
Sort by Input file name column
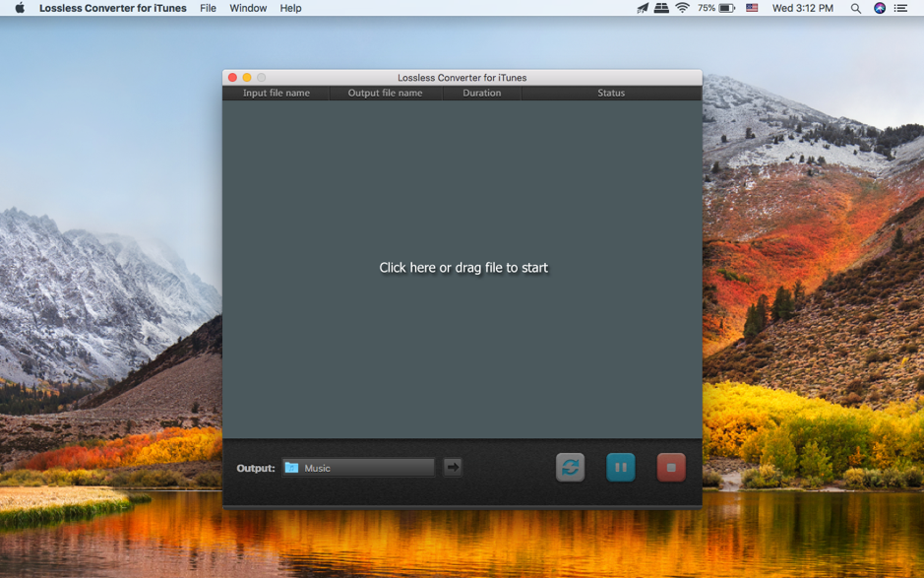click(x=277, y=94)
